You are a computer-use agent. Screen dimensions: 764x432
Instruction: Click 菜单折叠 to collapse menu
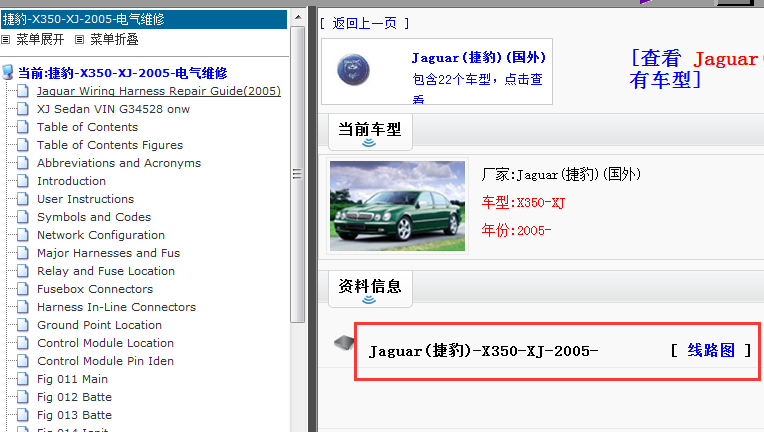[x=115, y=39]
